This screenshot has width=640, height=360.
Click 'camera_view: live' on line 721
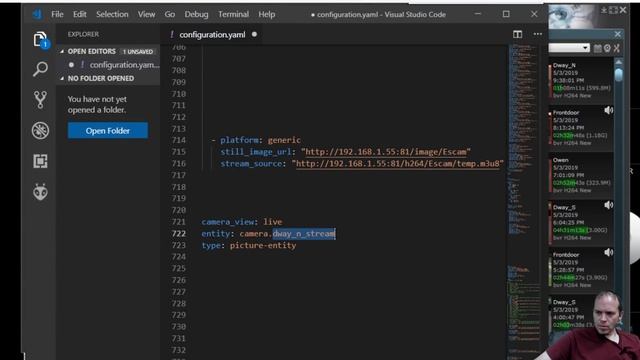[x=242, y=222]
